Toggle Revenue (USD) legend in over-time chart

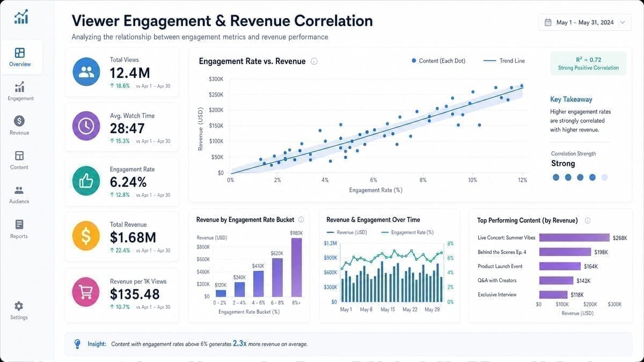347,232
